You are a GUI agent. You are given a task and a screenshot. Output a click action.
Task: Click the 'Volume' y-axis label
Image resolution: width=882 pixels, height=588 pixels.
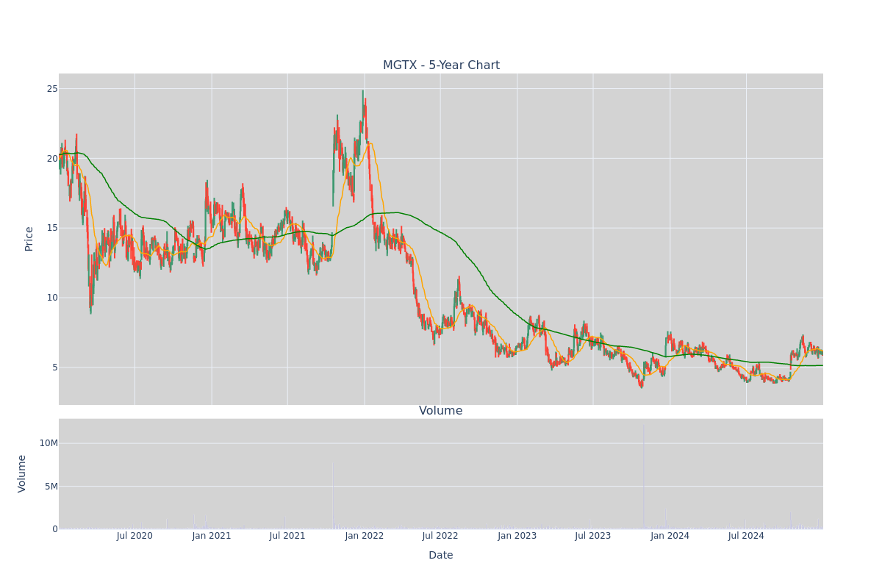click(22, 473)
